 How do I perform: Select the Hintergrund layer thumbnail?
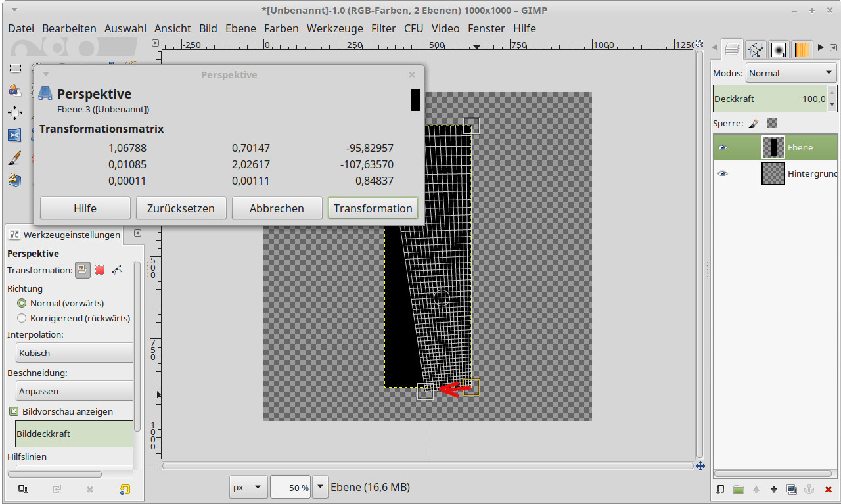pyautogui.click(x=773, y=173)
